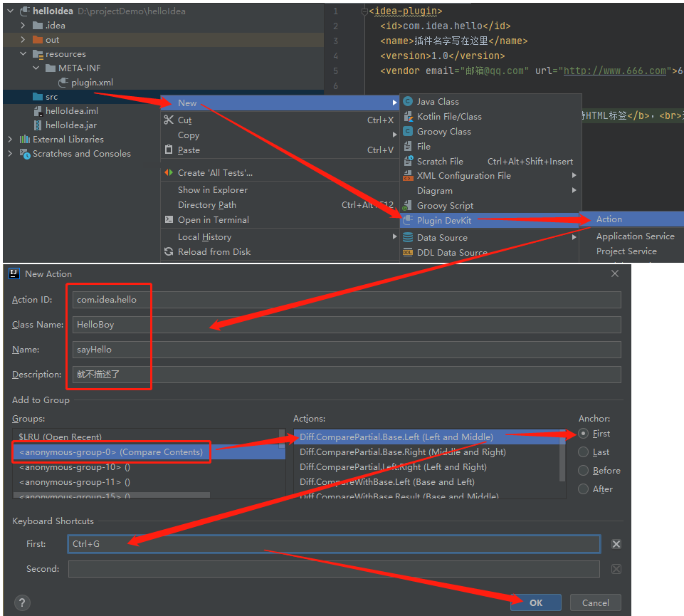Click the orange out folder icon
Viewport: 684px width, 616px height.
tap(38, 40)
